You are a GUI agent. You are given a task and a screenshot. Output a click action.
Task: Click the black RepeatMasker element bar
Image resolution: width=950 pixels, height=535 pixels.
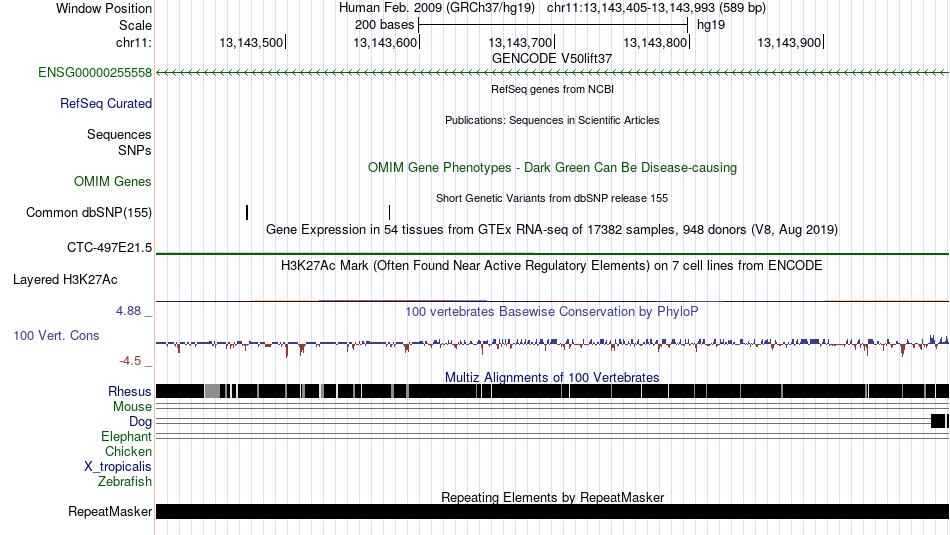(x=552, y=511)
